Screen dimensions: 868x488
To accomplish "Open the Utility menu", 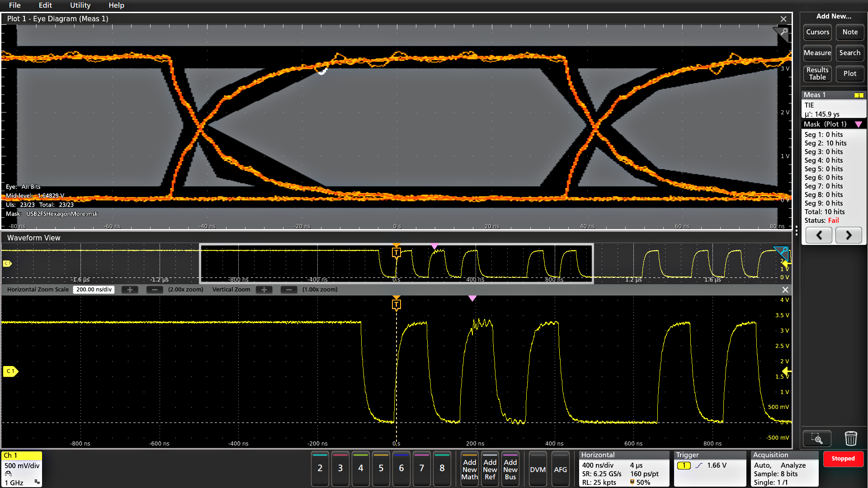I will click(80, 5).
